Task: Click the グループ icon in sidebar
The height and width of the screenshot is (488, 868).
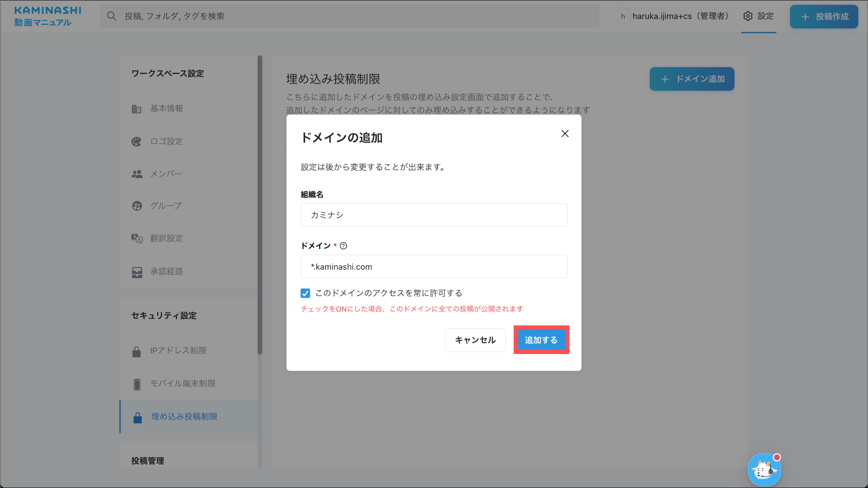Action: click(137, 206)
